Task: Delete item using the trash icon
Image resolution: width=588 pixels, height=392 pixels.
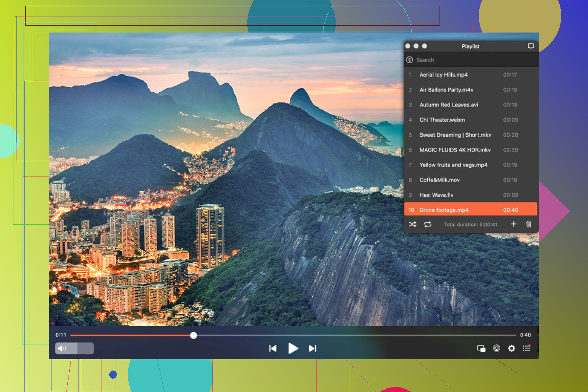Action: 529,224
